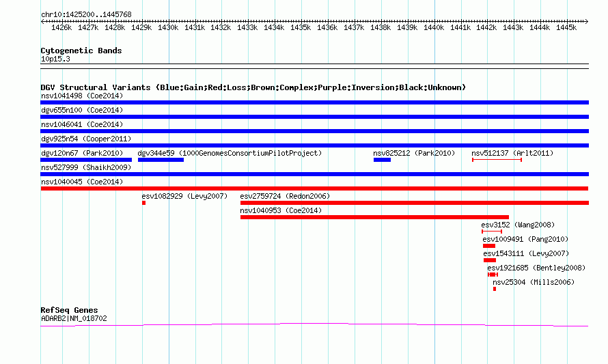The height and width of the screenshot is (364, 608).
Task: Click the blue bar under nsv1046041
Action: [x=314, y=131]
